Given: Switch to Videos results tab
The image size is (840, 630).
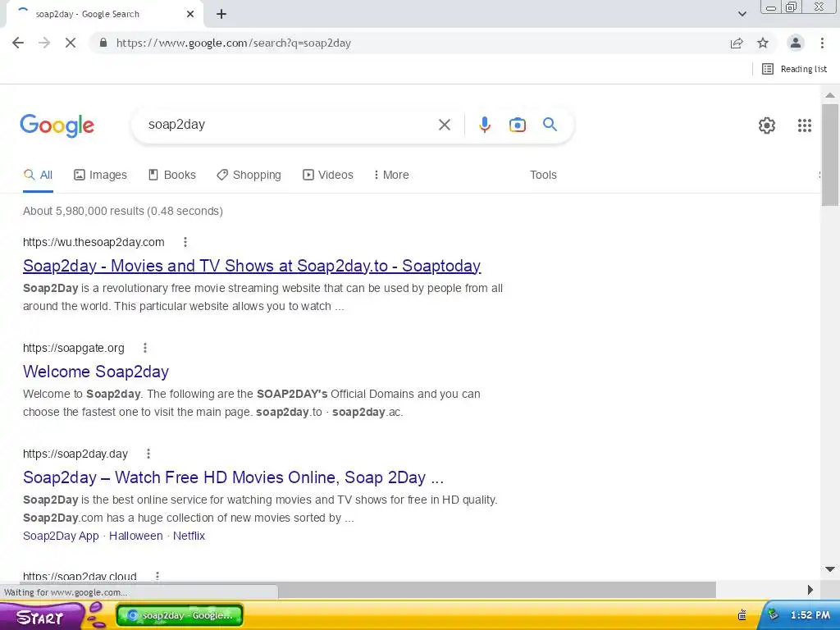Looking at the screenshot, I should point(328,176).
